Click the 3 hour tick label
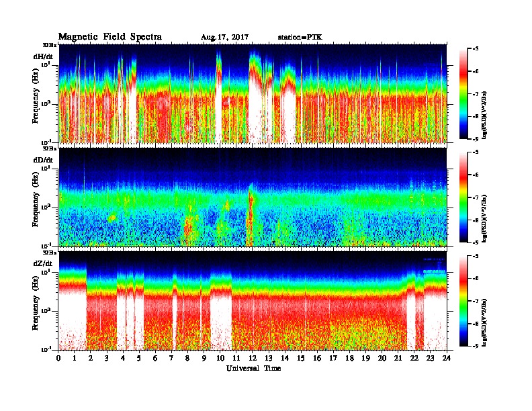Viewport: 532px width, 411px height. (x=107, y=359)
